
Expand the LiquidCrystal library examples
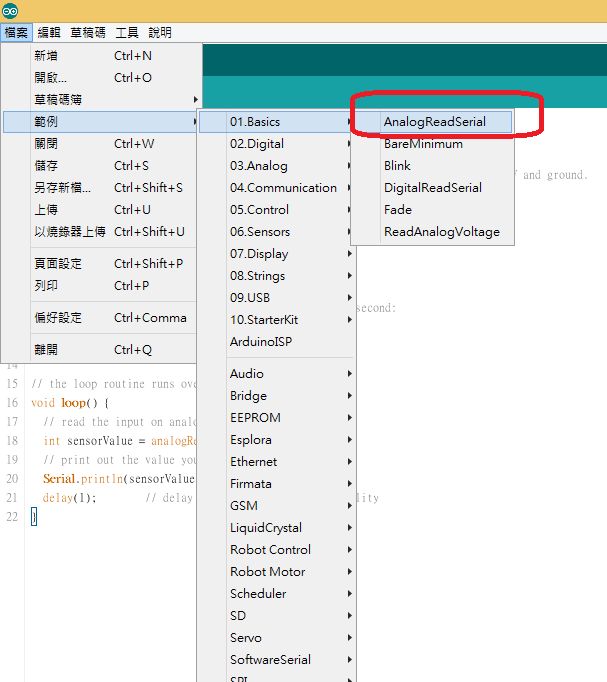coord(277,528)
